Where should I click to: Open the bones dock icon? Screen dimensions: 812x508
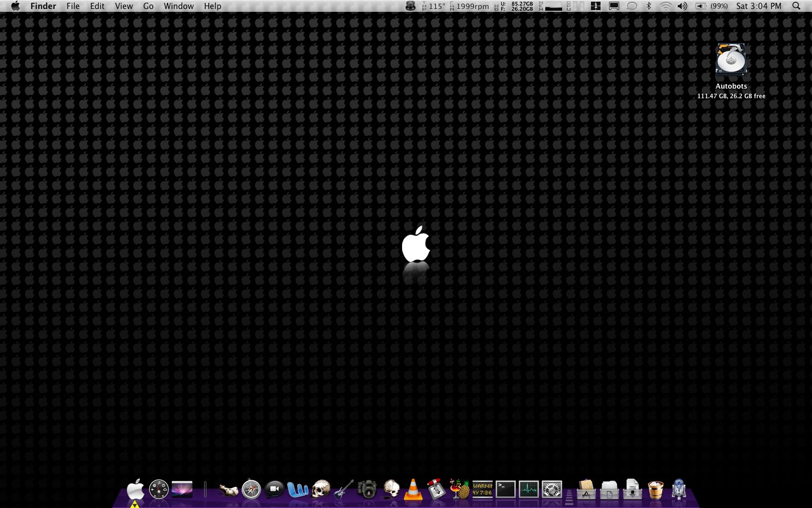pyautogui.click(x=228, y=491)
